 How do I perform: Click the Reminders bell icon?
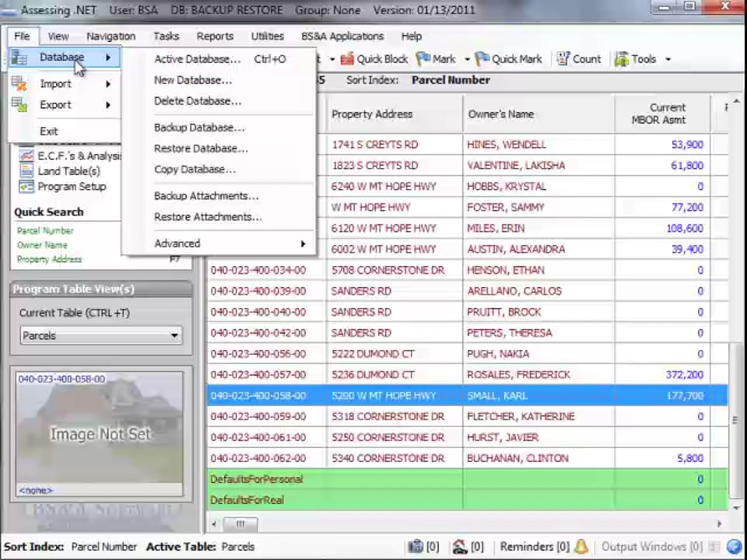click(581, 547)
